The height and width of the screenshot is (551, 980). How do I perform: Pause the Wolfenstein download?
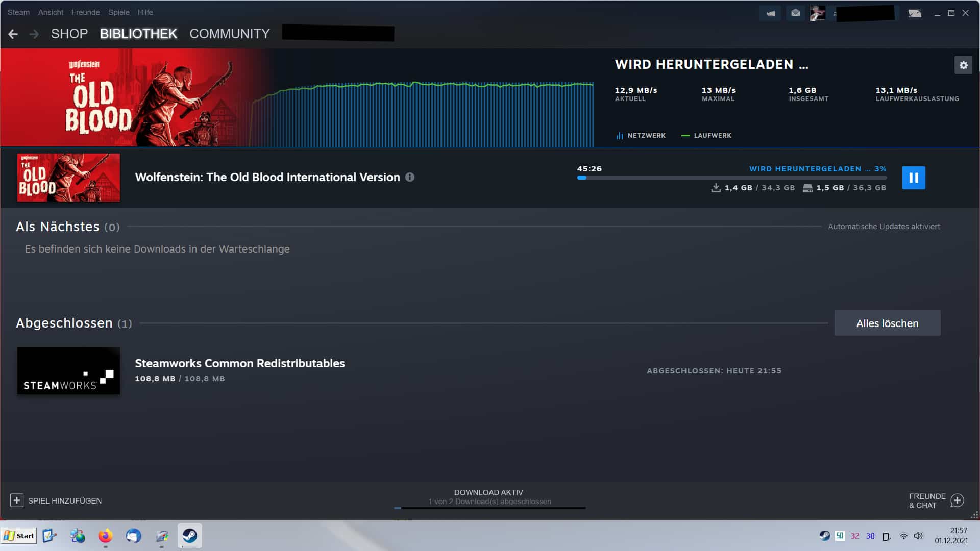(914, 178)
